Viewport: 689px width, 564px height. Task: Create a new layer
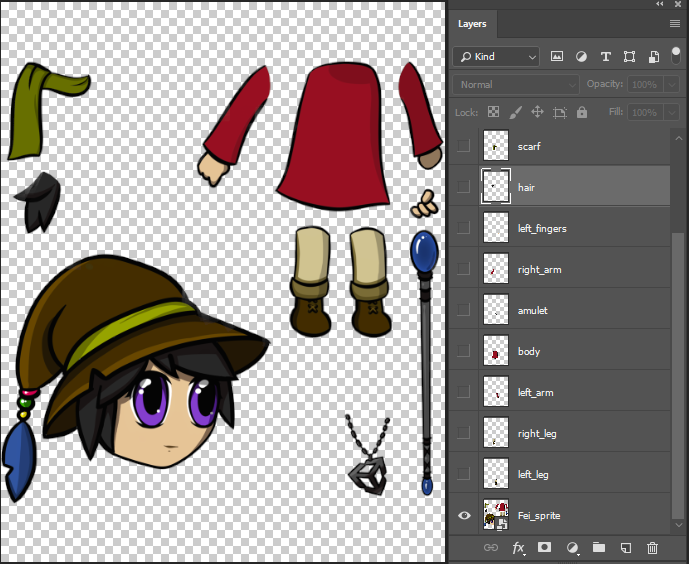625,548
